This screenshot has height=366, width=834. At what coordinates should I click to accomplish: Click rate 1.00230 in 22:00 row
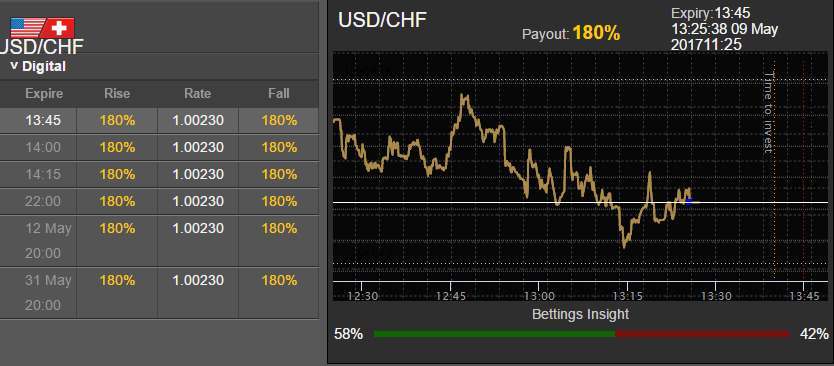coord(198,202)
